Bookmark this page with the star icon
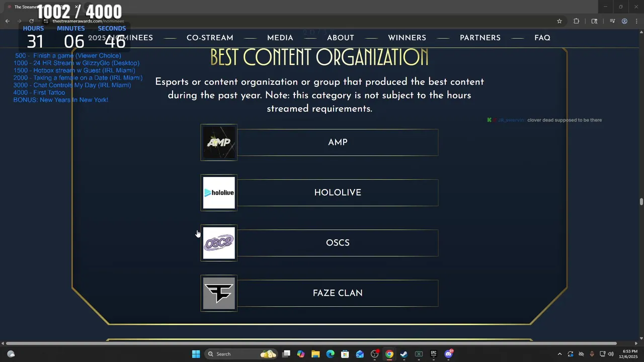 (x=559, y=21)
